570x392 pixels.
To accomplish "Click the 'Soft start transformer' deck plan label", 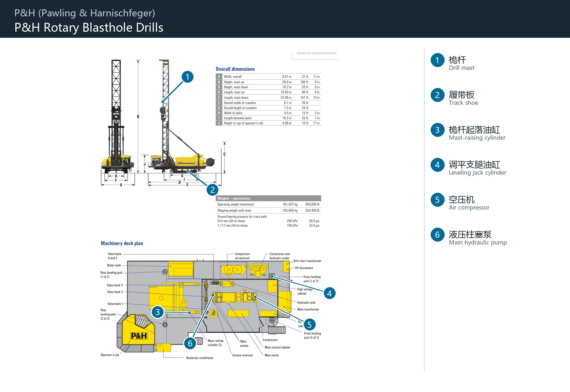I will (307, 261).
